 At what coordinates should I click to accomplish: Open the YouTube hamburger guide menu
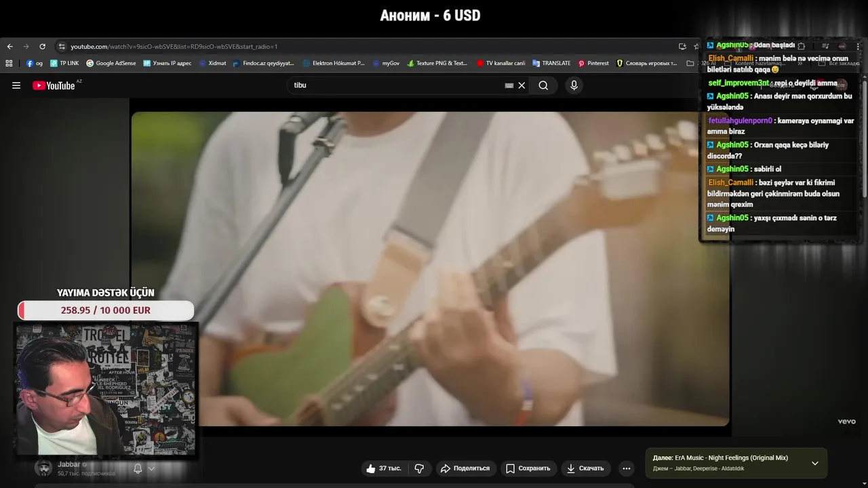click(x=16, y=85)
